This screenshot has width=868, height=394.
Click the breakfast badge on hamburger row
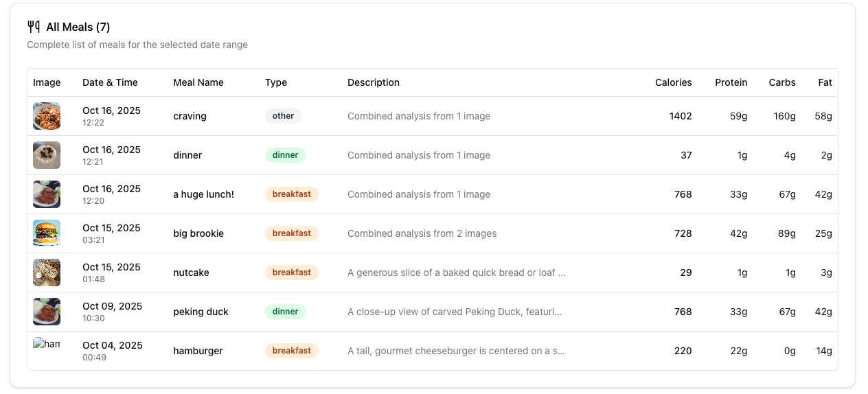(x=292, y=351)
